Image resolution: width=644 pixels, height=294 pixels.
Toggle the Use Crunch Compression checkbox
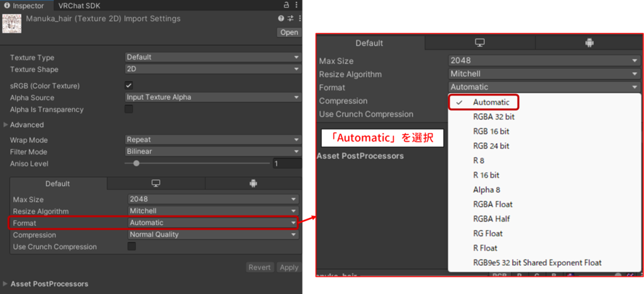point(131,247)
